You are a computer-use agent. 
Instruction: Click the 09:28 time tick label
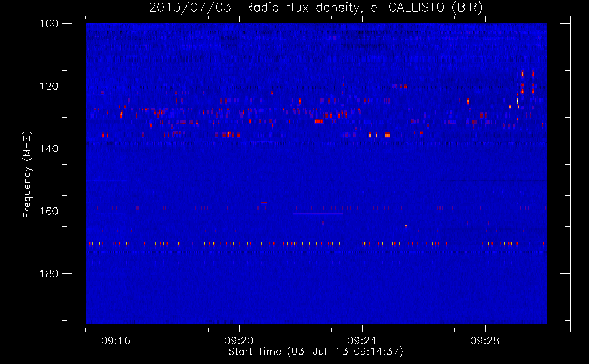(485, 341)
